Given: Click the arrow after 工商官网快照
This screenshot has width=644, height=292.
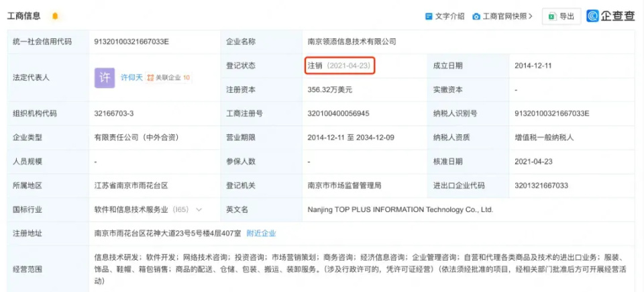Looking at the screenshot, I should click(x=531, y=17).
